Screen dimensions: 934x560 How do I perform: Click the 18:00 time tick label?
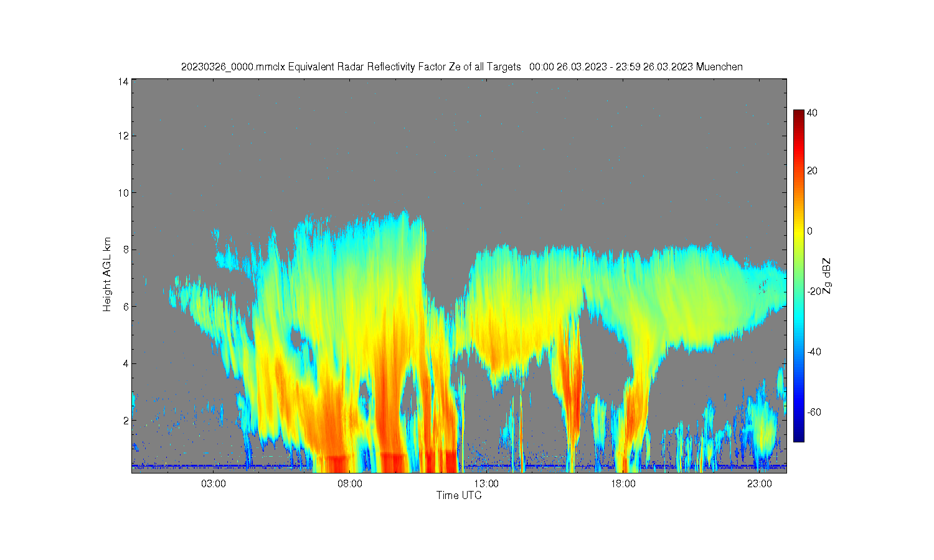[x=623, y=483]
